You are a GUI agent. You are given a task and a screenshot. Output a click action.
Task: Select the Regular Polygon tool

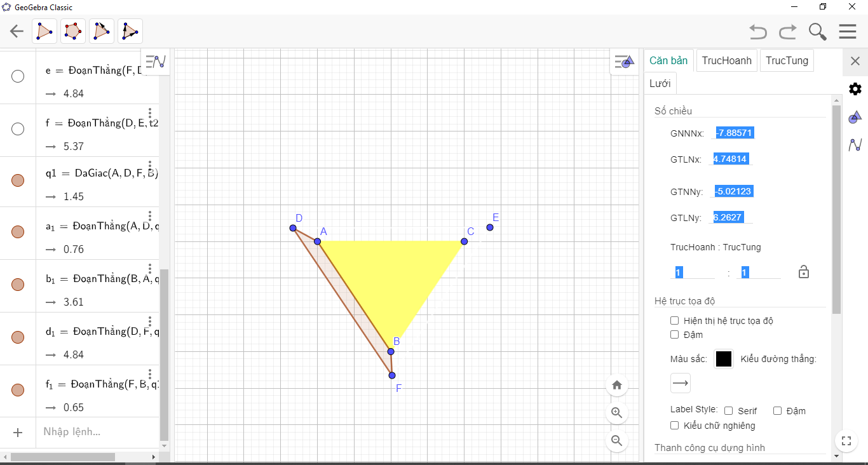(x=73, y=31)
